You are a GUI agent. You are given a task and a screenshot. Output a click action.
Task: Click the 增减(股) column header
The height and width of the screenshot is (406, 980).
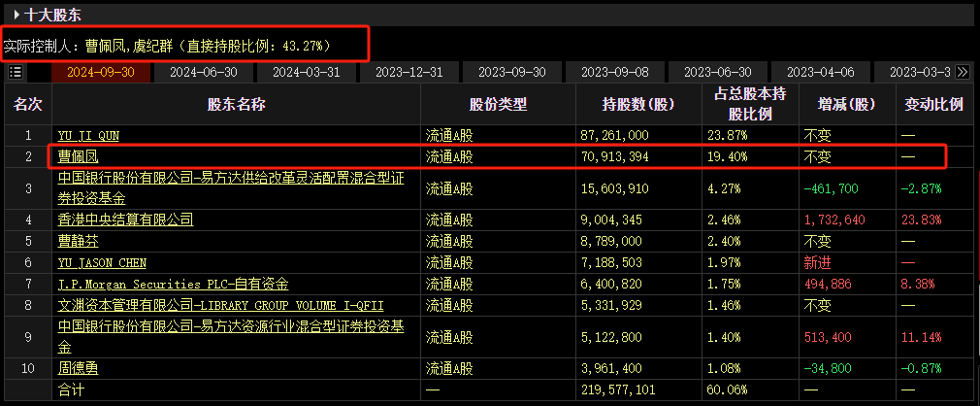[x=846, y=105]
